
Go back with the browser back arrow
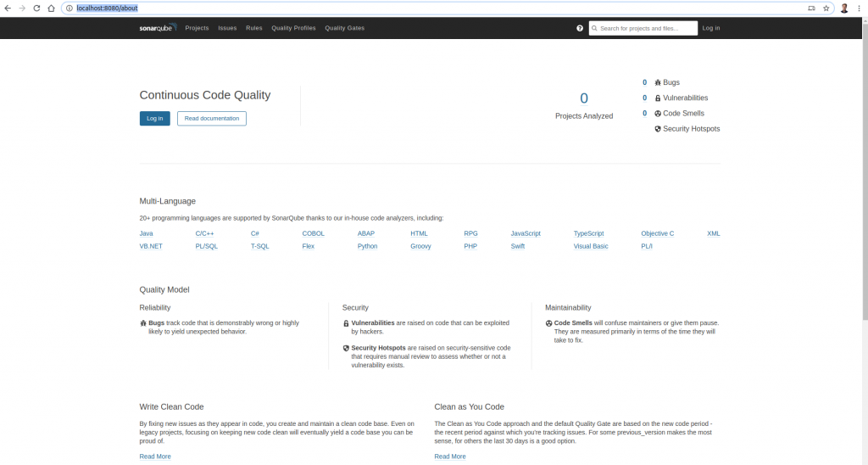pos(8,8)
